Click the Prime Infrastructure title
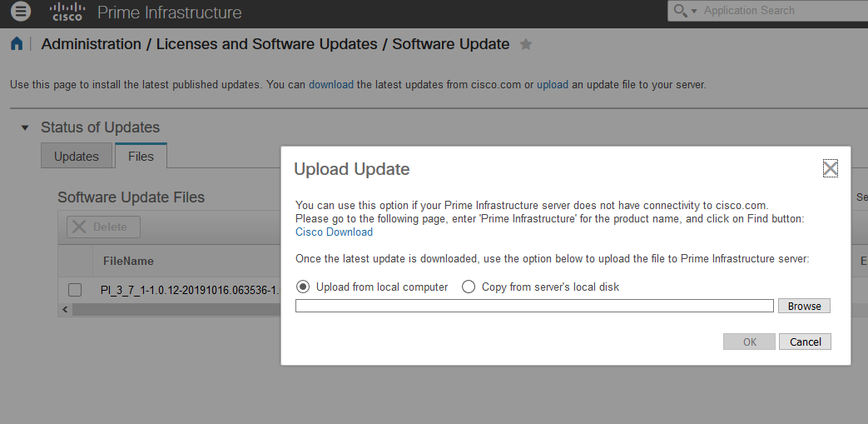 coord(170,12)
